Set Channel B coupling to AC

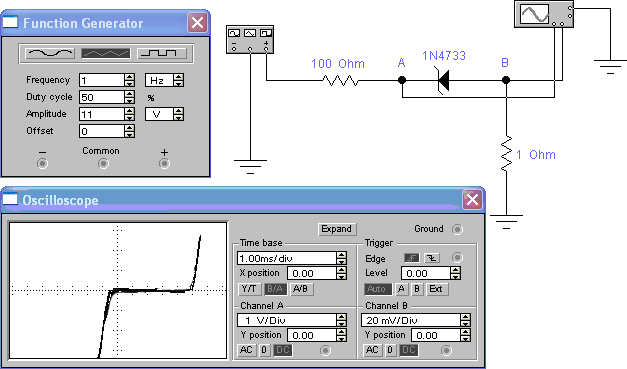[372, 350]
